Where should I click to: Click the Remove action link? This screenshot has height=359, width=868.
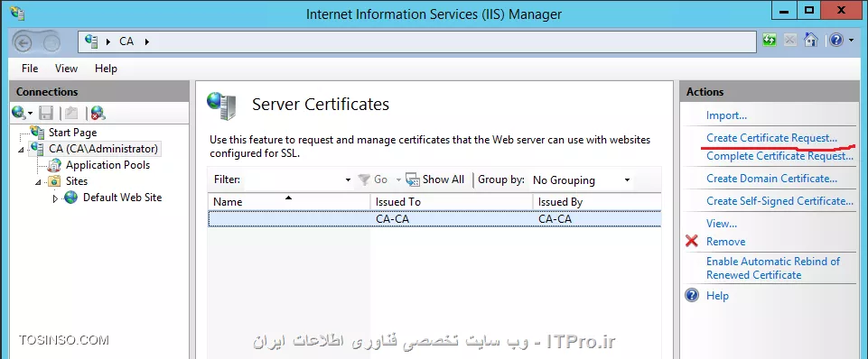click(x=725, y=241)
